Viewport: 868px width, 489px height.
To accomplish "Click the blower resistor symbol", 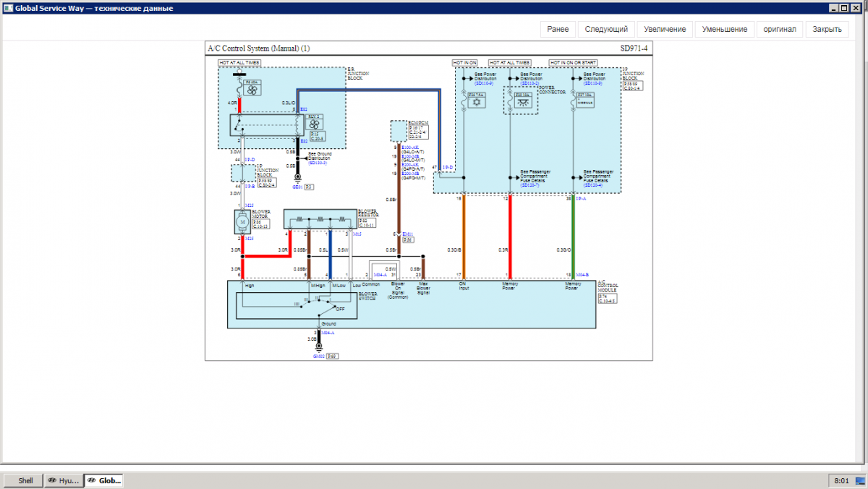I will pos(320,219).
